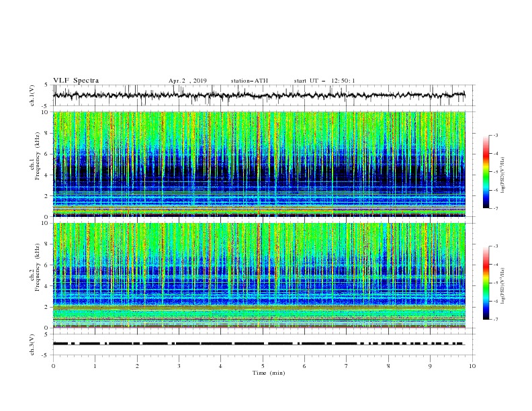Click the ch.2 spectrogram panel
Image resolution: width=532 pixels, height=411 pixels.
coord(259,275)
